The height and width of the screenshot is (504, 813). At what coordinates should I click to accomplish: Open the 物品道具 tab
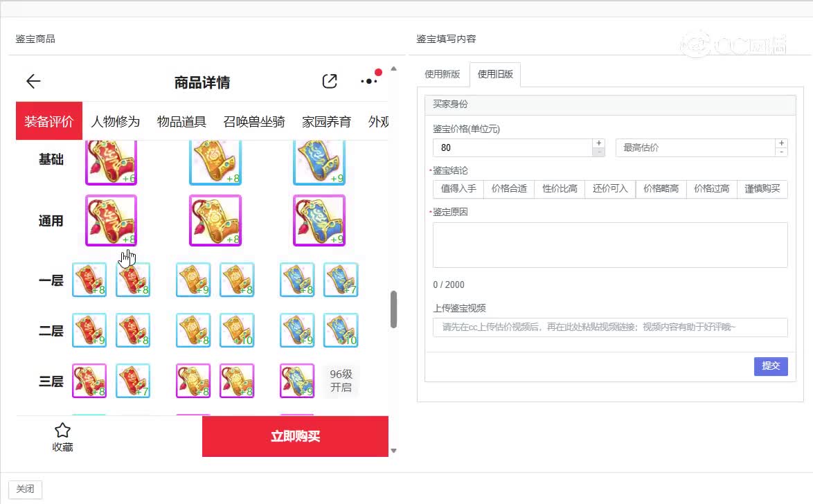point(181,121)
